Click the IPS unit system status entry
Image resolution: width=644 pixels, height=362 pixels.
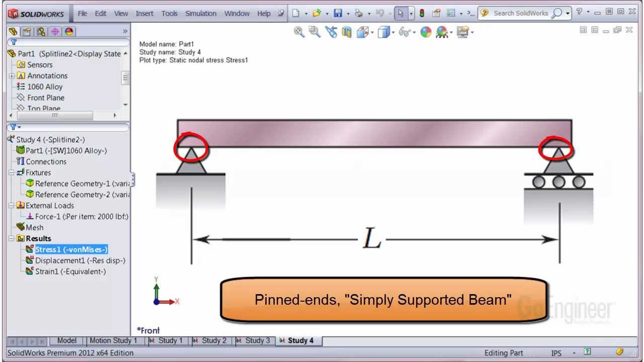click(x=556, y=353)
